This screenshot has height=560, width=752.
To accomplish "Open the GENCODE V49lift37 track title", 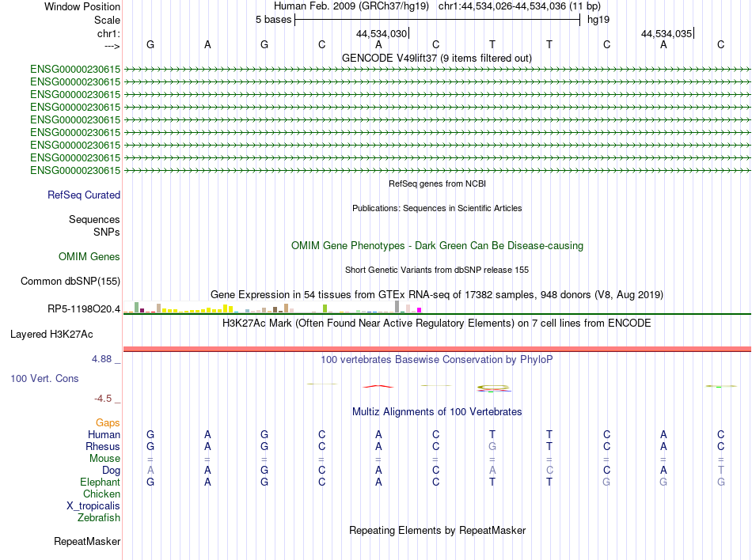I will tap(436, 58).
